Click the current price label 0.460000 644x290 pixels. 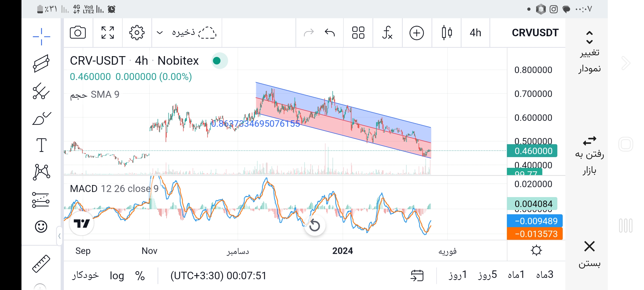coord(532,151)
